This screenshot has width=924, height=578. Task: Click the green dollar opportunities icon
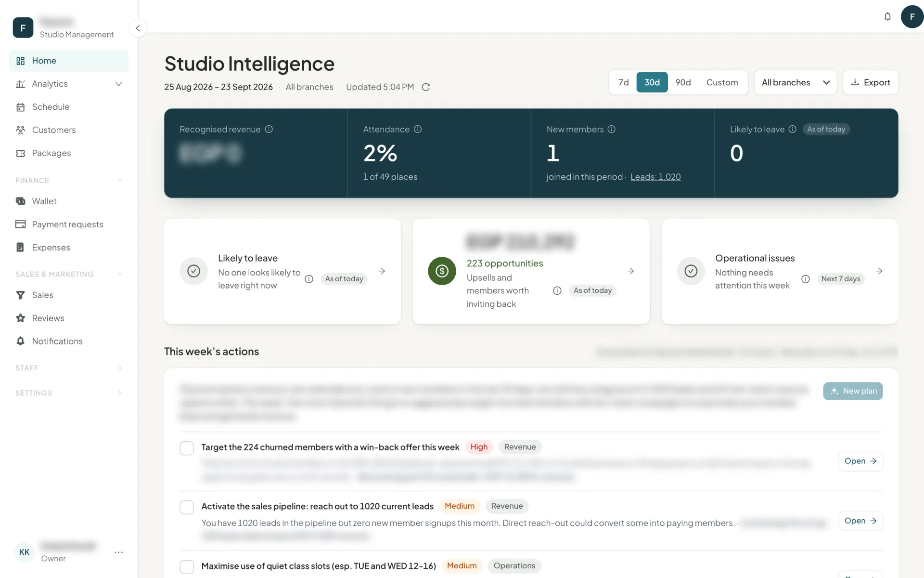[442, 271]
